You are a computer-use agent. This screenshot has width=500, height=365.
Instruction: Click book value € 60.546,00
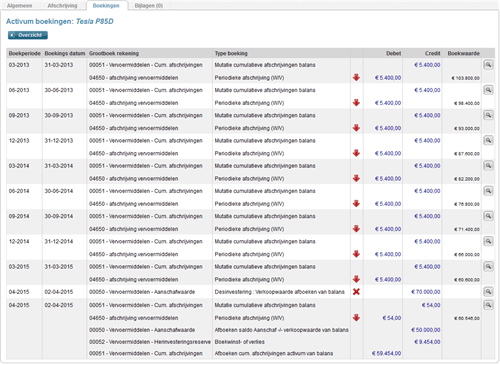click(x=467, y=318)
